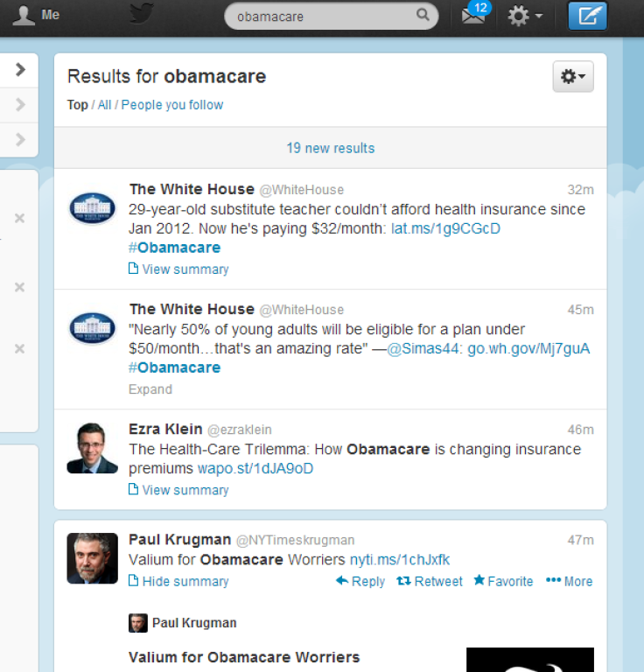The image size is (644, 672).
Task: Expand the first sidebar chevron
Action: (20, 69)
